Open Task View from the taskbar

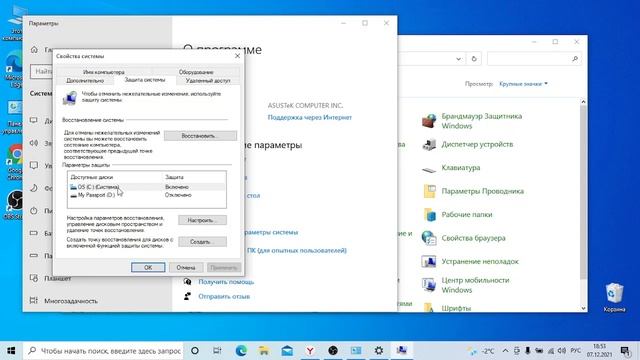click(217, 351)
